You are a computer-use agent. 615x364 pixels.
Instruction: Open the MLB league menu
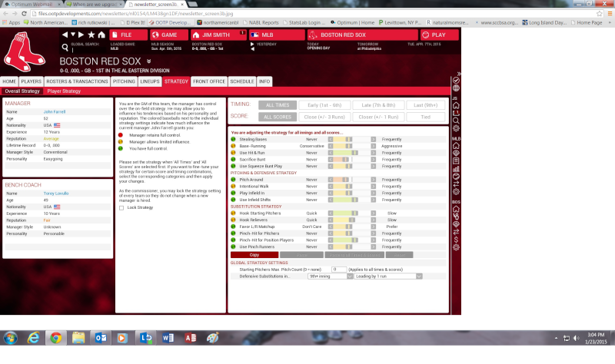277,35
